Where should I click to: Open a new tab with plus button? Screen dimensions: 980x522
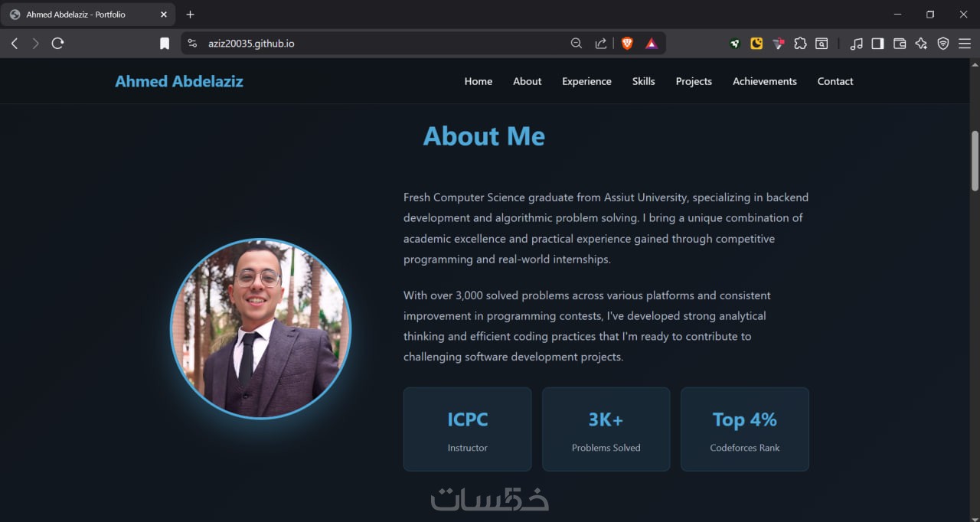click(191, 15)
